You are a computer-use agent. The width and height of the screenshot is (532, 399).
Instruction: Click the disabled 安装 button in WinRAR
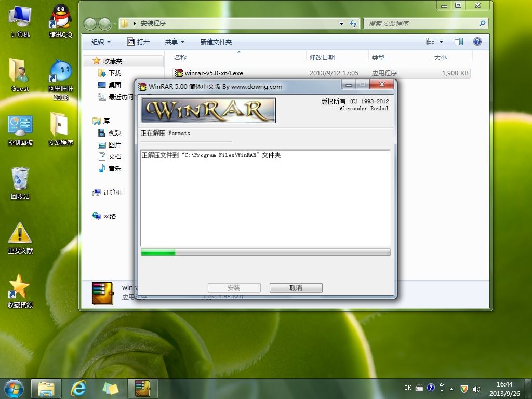click(234, 288)
